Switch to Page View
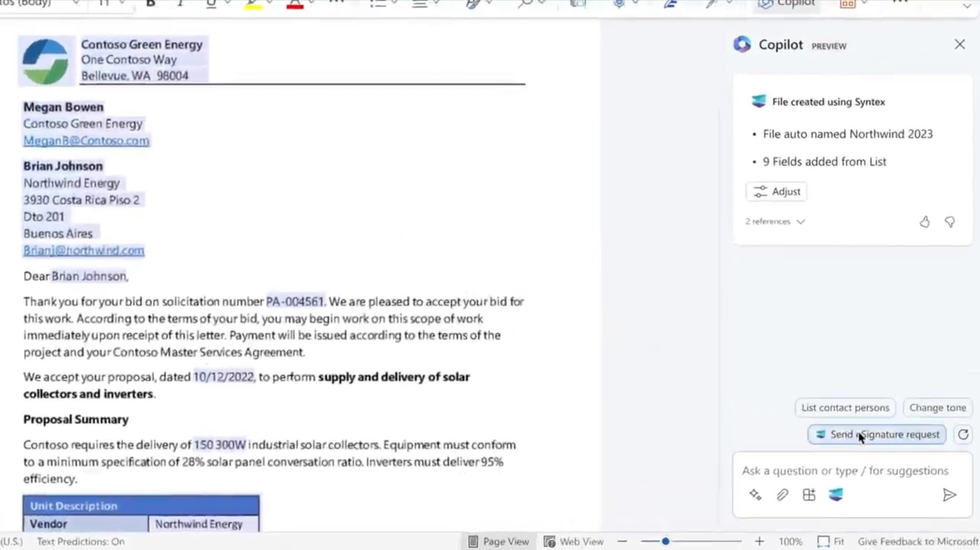 tap(499, 541)
